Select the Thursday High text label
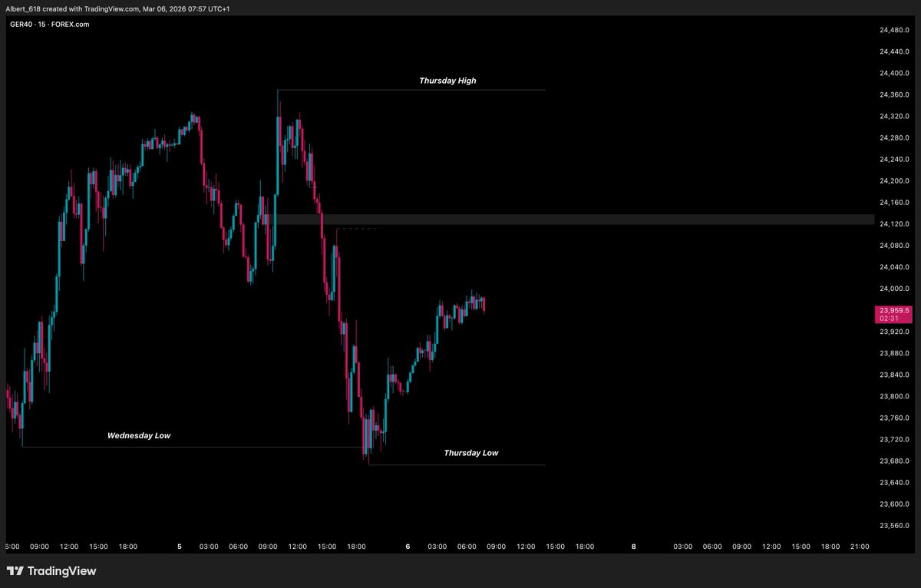Viewport: 921px width, 588px height. pyautogui.click(x=447, y=81)
